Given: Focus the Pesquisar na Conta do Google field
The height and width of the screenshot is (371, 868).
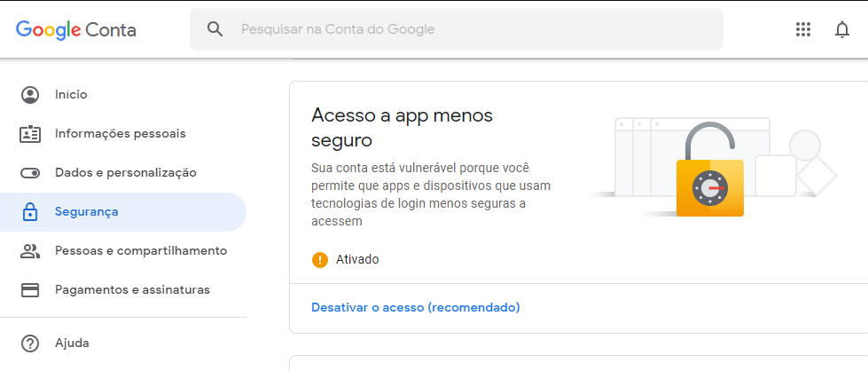Looking at the screenshot, I should click(x=456, y=29).
